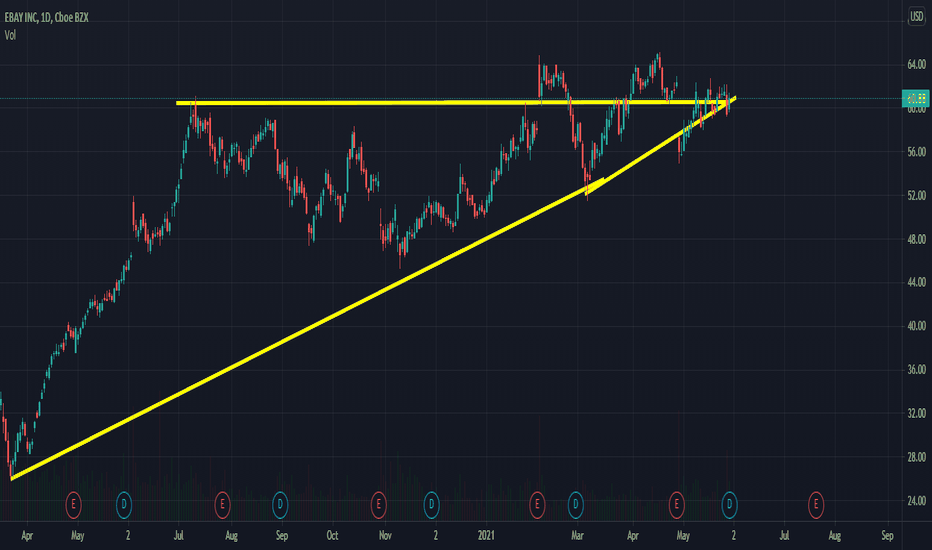Select the dividend D marker near December 2020
The width and height of the screenshot is (932, 550).
point(432,505)
